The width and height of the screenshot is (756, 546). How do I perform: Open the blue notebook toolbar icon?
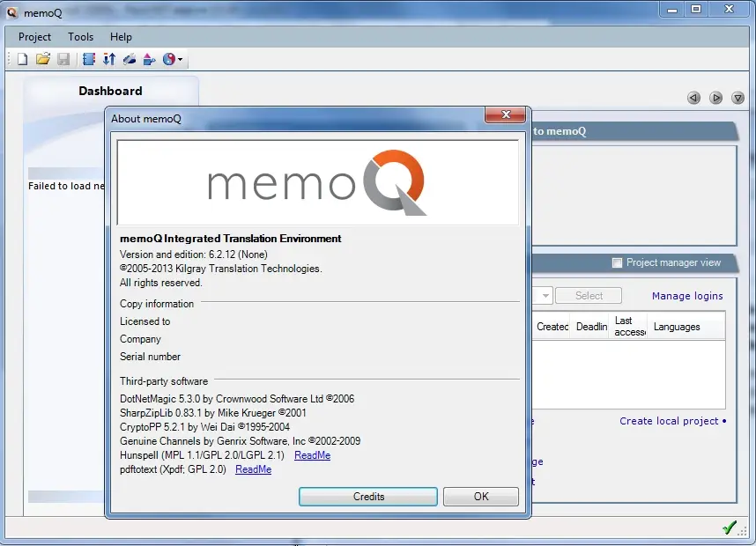(x=89, y=59)
